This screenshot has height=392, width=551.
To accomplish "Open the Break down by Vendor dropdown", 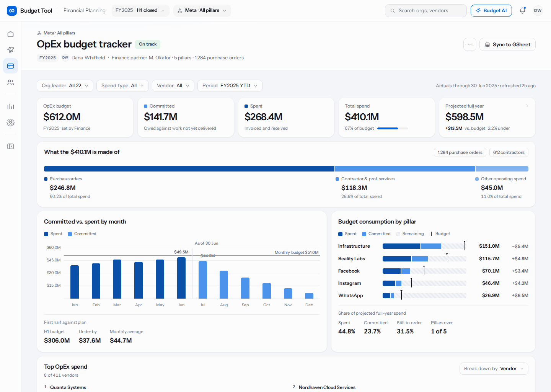I will point(494,369).
